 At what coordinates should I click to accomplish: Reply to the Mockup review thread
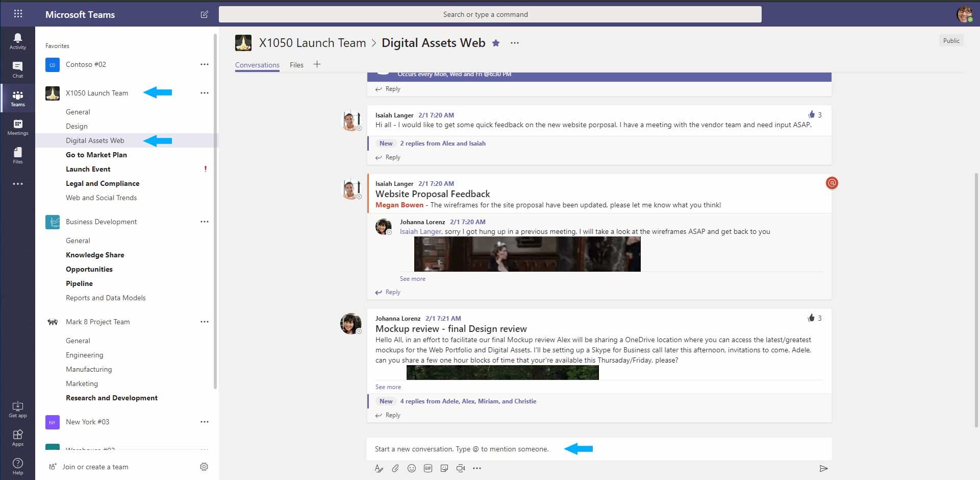[x=388, y=415]
